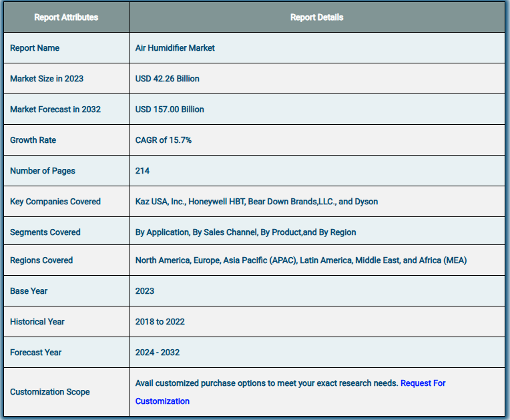The image size is (510, 420).
Task: Select the USD 42.26 Billion value
Action: click(167, 79)
